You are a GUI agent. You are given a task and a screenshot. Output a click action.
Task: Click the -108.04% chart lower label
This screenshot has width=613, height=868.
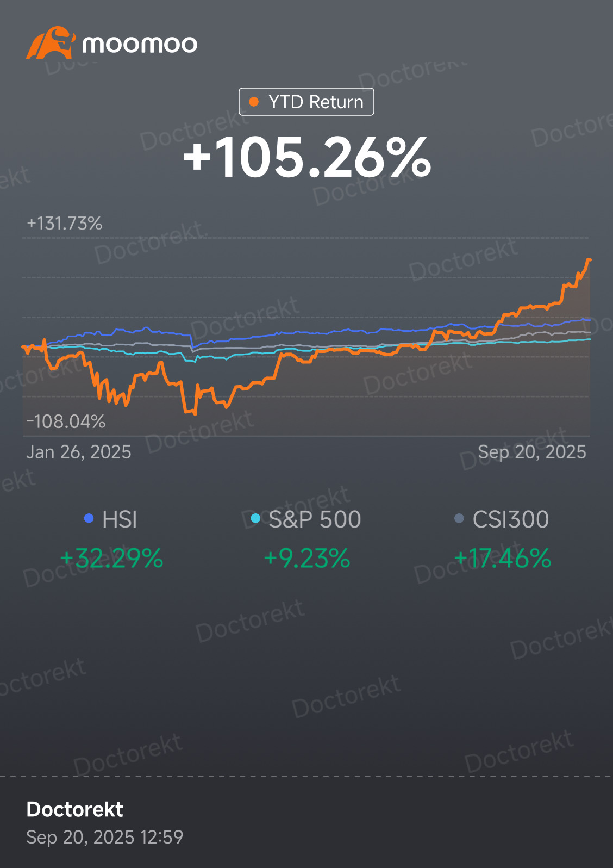[66, 421]
